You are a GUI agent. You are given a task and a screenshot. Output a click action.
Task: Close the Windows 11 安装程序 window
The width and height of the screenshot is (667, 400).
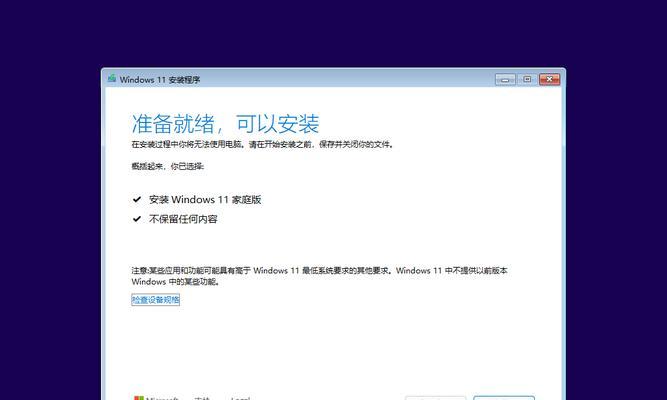(550, 79)
